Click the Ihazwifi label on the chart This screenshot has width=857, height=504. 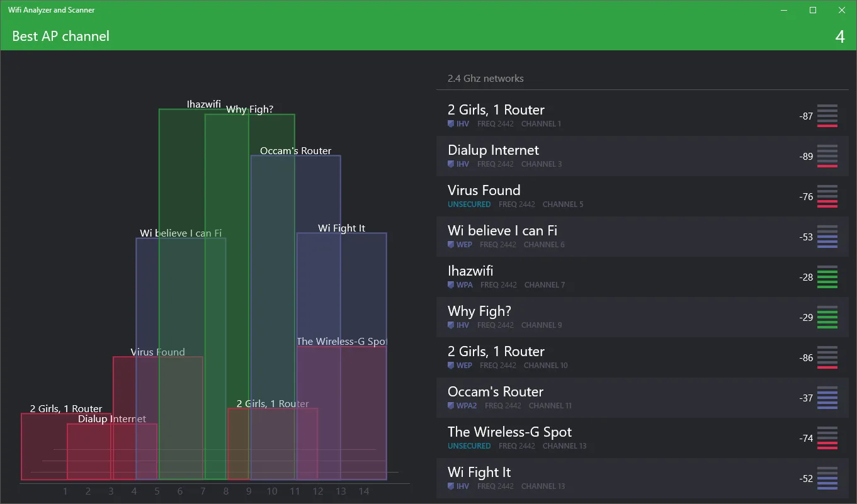pyautogui.click(x=204, y=104)
